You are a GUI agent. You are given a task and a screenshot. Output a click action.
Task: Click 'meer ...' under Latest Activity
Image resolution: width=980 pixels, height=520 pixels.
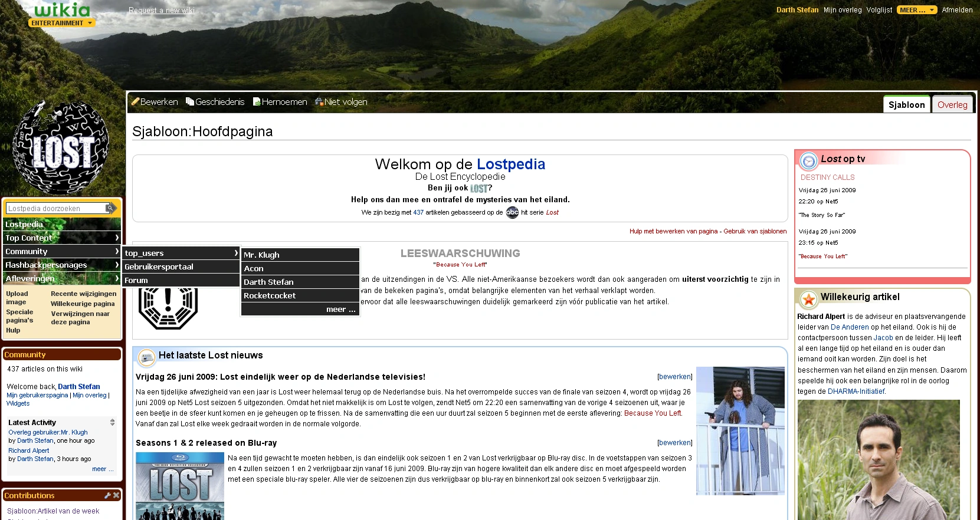pos(103,469)
